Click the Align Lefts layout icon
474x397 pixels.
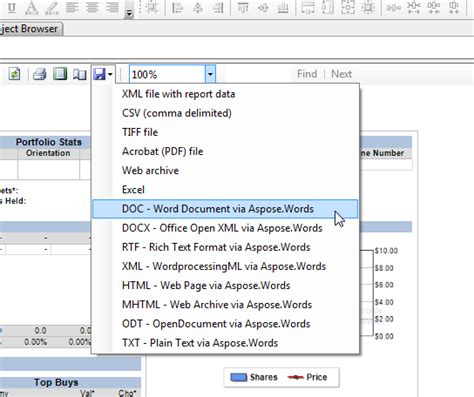tap(177, 8)
